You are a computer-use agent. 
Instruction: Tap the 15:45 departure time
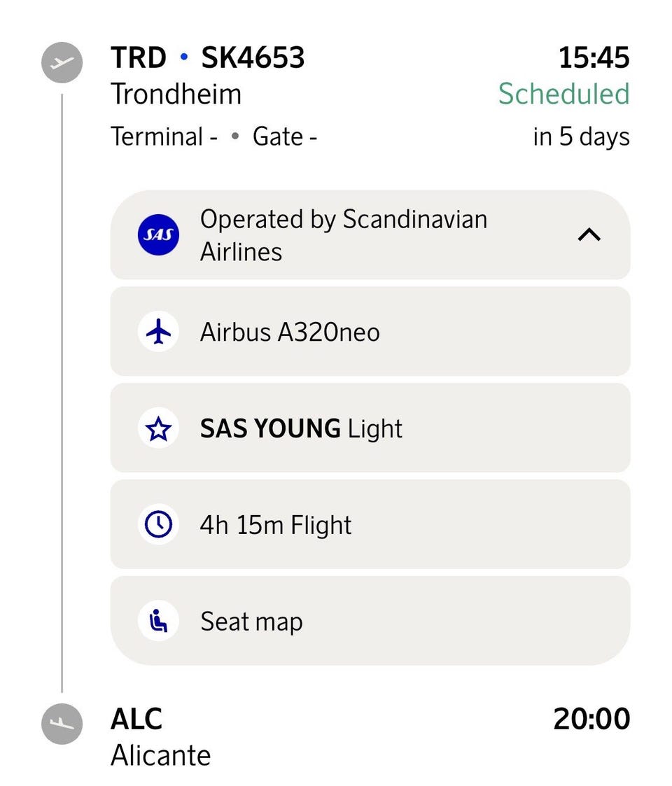pyautogui.click(x=594, y=57)
